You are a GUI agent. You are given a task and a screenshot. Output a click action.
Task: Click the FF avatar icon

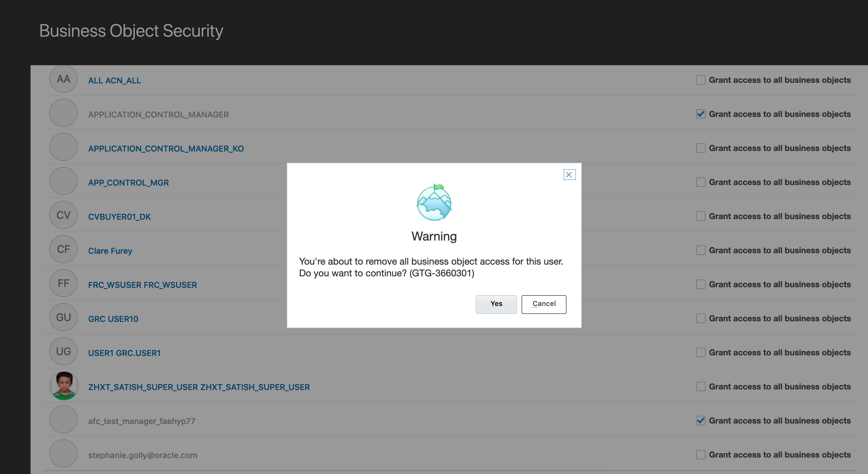coord(63,283)
